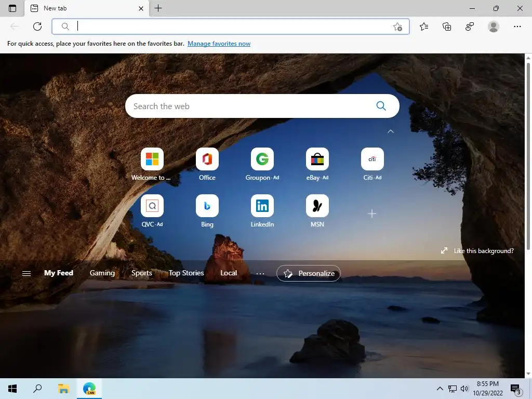Open the Bing quick link tile
The image size is (532, 399).
tap(207, 211)
